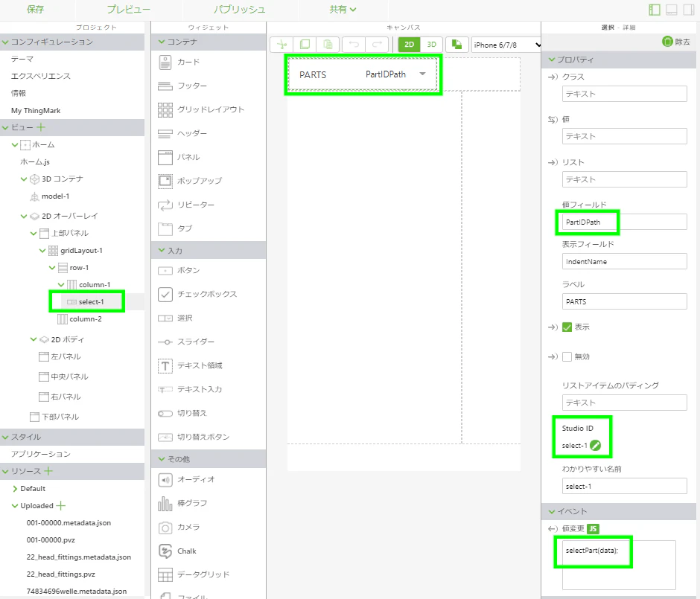Open the iPhone 6/7/8 device dropdown
This screenshot has width=700, height=599.
[506, 45]
